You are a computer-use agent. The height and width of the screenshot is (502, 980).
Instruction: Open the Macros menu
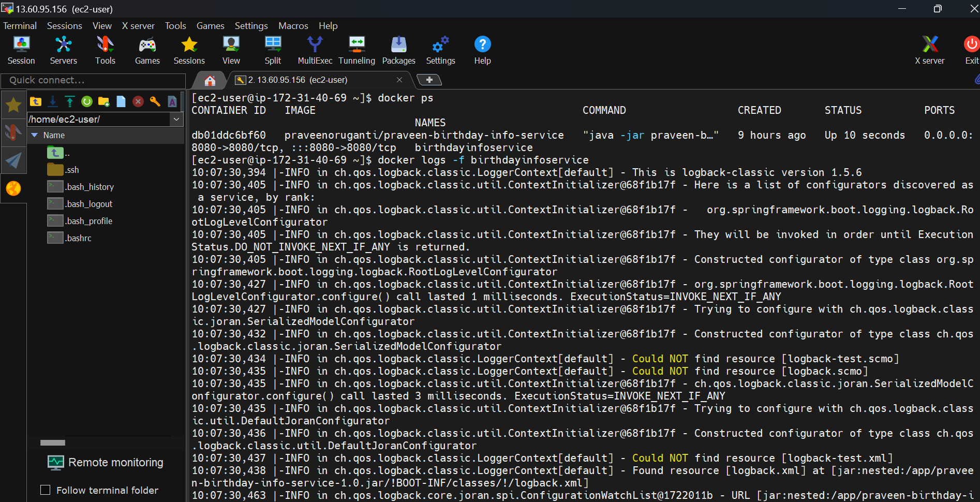pos(293,26)
